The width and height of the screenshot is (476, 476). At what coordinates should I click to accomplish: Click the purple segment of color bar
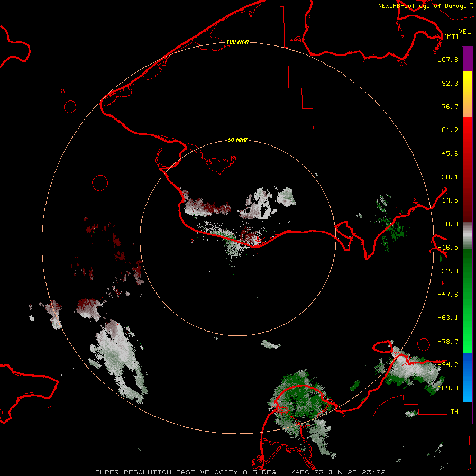coord(467,59)
